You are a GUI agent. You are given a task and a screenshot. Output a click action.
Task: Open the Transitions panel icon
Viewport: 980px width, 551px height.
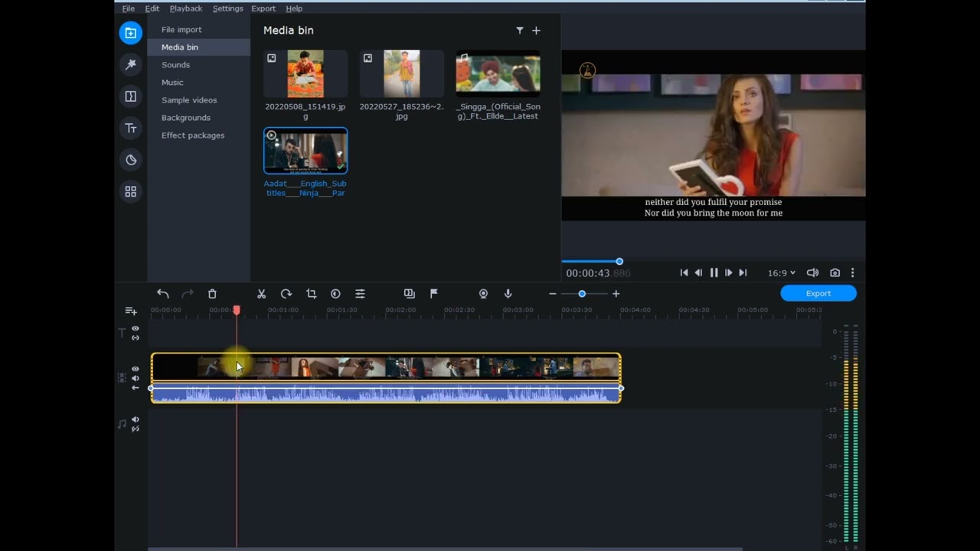point(131,96)
